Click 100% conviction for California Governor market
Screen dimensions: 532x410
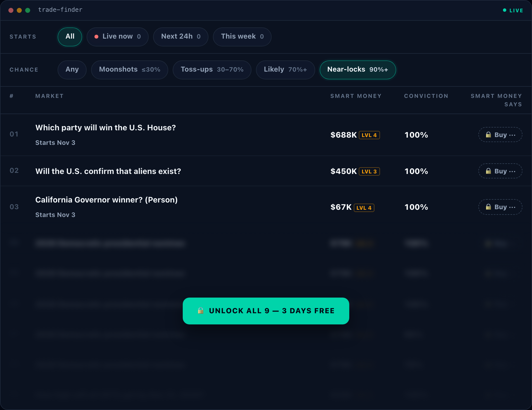pyautogui.click(x=416, y=207)
